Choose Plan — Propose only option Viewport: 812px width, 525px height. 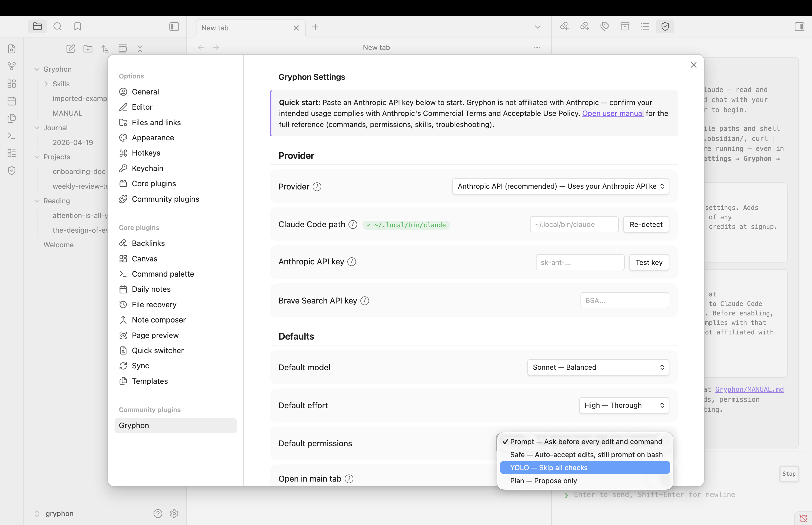pyautogui.click(x=585, y=481)
